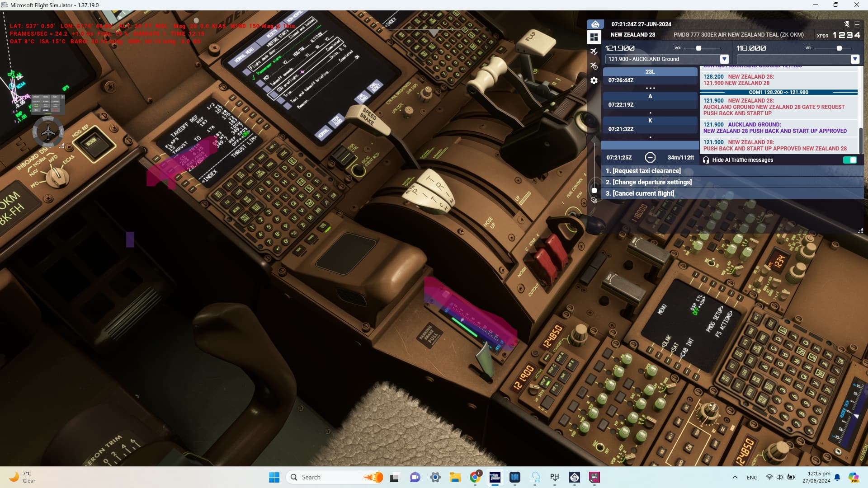Click the circled minus icon beside 07:21:25Z
Image resolution: width=868 pixels, height=488 pixels.
tap(650, 157)
